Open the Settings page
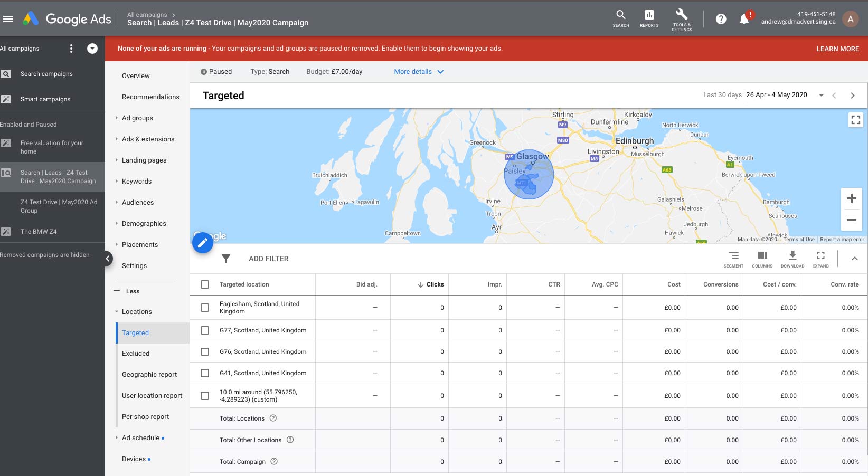Screen dimensions: 868x476 tap(134, 266)
